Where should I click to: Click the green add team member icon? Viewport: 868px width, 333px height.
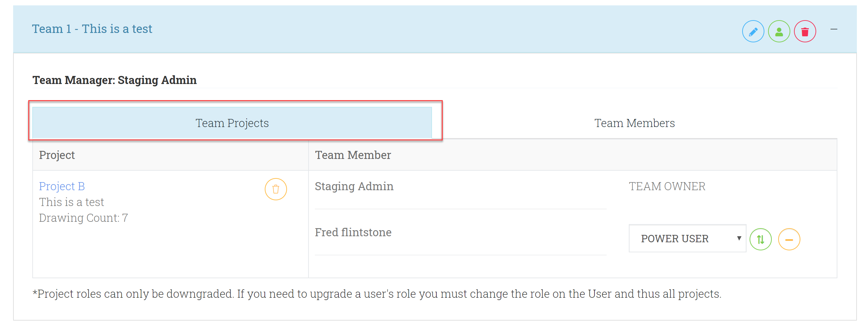[x=779, y=32]
